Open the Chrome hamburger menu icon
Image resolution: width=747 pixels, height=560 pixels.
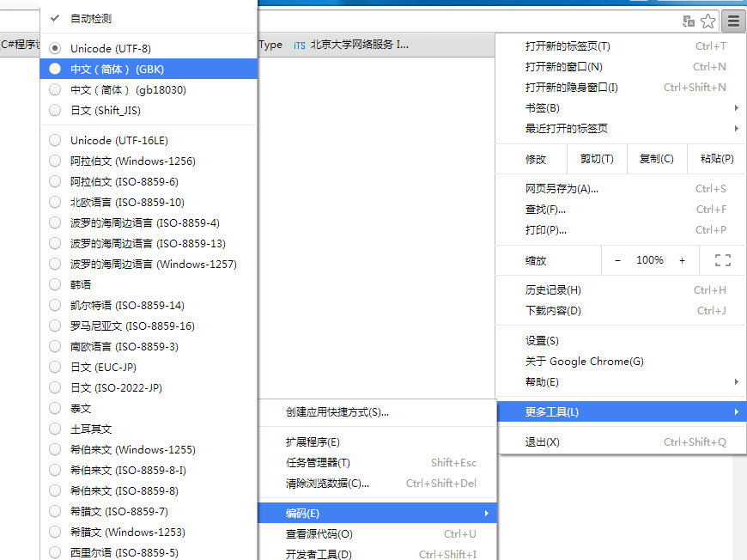733,21
